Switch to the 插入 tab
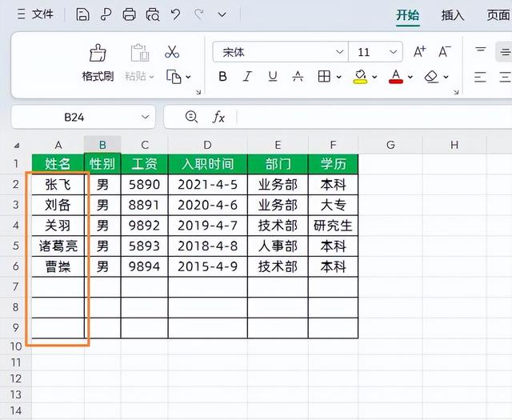The height and width of the screenshot is (420, 512). tap(453, 15)
